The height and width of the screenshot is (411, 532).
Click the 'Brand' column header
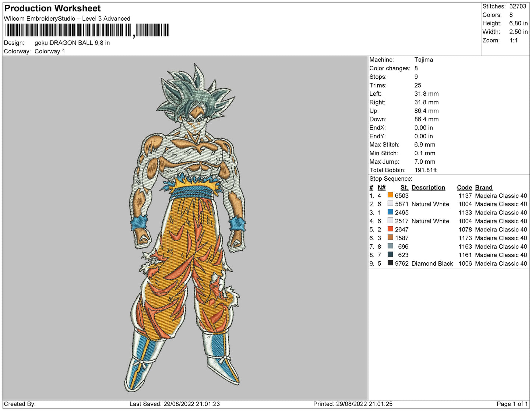[484, 187]
